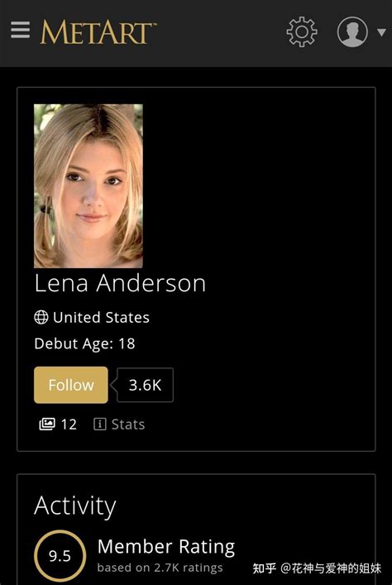The width and height of the screenshot is (392, 585).
Task: Follow this model with the Follow button
Action: pyautogui.click(x=71, y=385)
